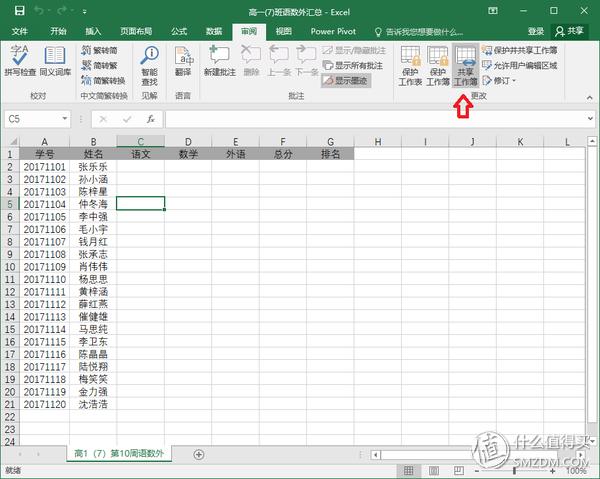The image size is (600, 479).
Task: Switch to Page Break Preview icon
Action: tap(458, 471)
